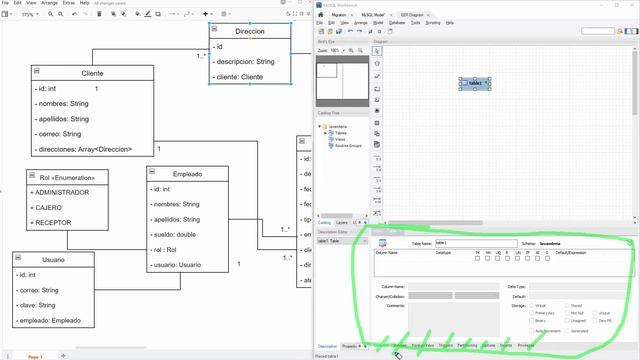The width and height of the screenshot is (640, 360).
Task: Open Workbench Model menu
Action: tap(378, 23)
